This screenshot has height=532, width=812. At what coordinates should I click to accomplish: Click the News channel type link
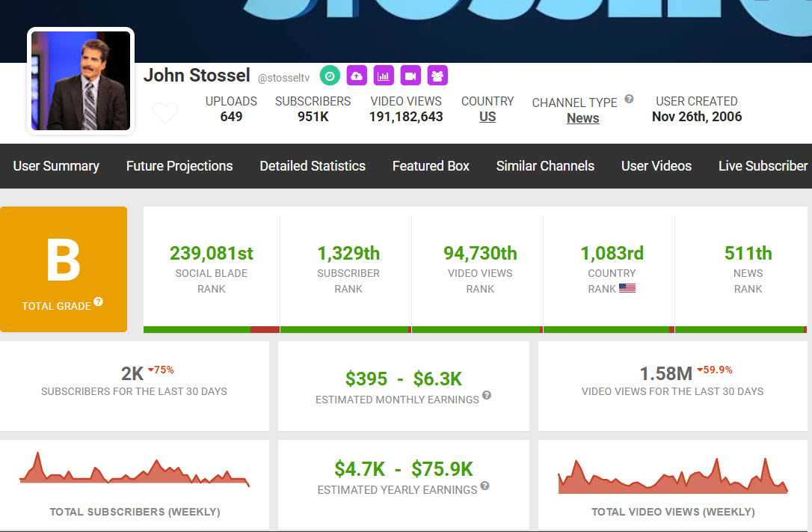582,118
